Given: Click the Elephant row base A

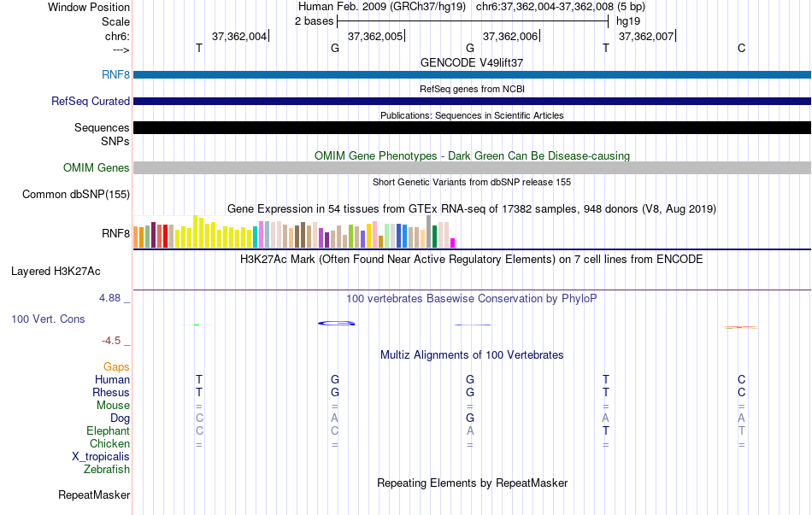Looking at the screenshot, I should coord(470,430).
